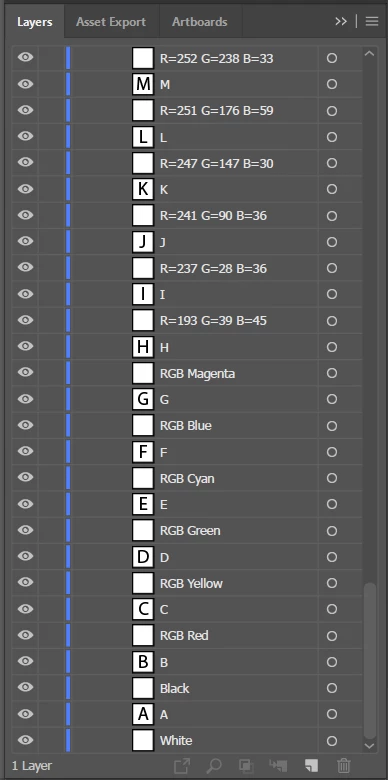Select the RGB Magenta row name
This screenshot has width=388, height=780.
point(197,374)
